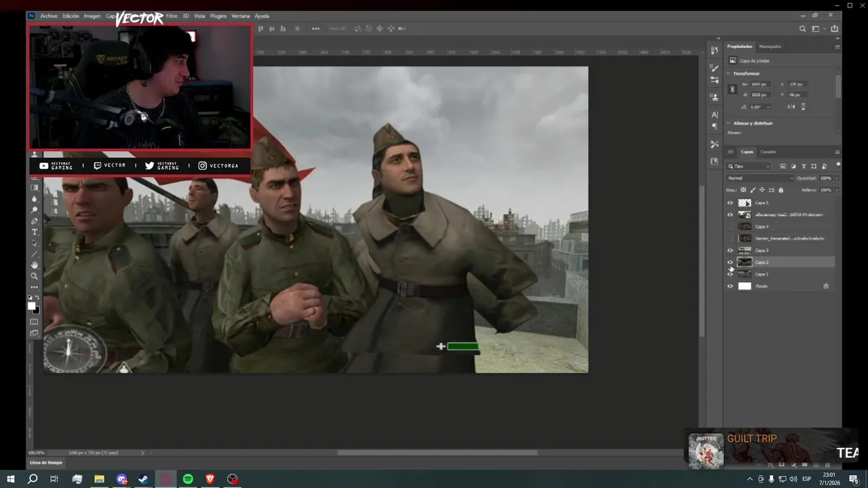Hide Capa 1 layer visibility eye
Screen dimensions: 868x488
pos(730,274)
